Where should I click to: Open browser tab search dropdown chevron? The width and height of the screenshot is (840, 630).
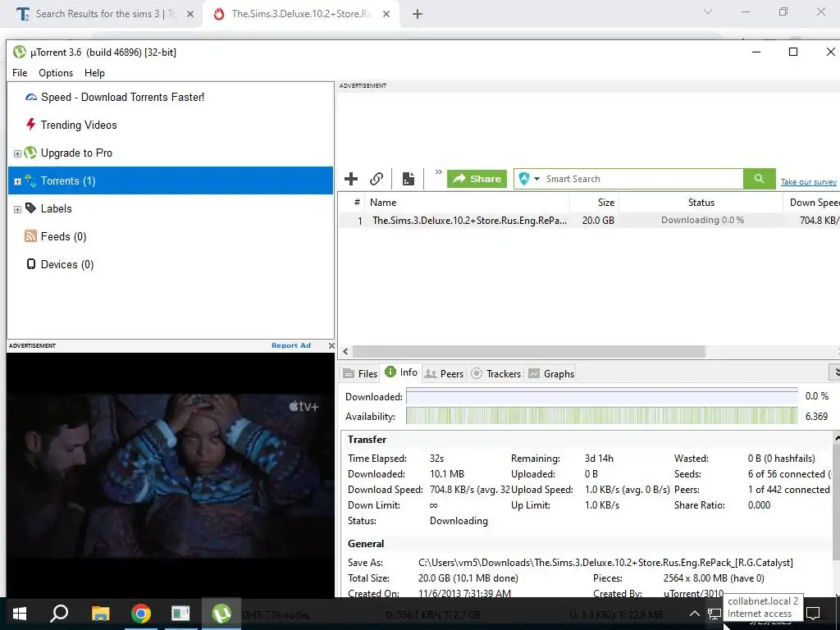tap(708, 11)
